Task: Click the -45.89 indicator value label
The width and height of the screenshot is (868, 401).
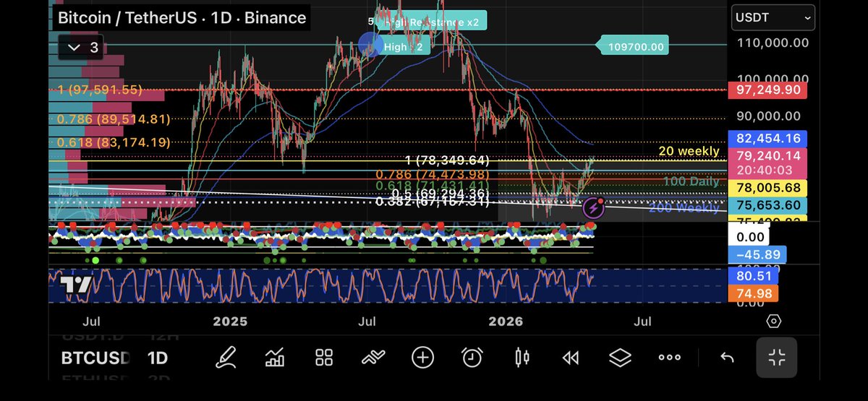Action: [757, 254]
